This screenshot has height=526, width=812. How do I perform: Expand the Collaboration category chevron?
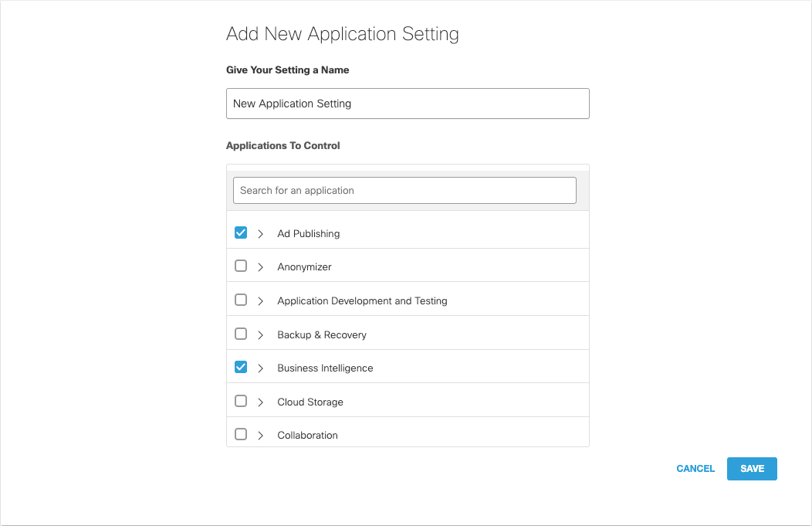[260, 436]
